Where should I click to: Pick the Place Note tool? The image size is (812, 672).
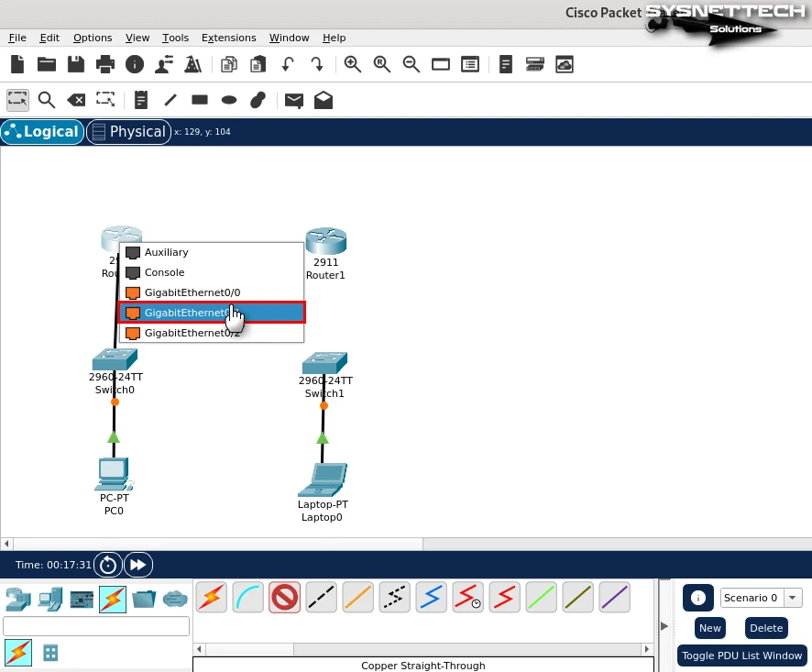pyautogui.click(x=141, y=100)
